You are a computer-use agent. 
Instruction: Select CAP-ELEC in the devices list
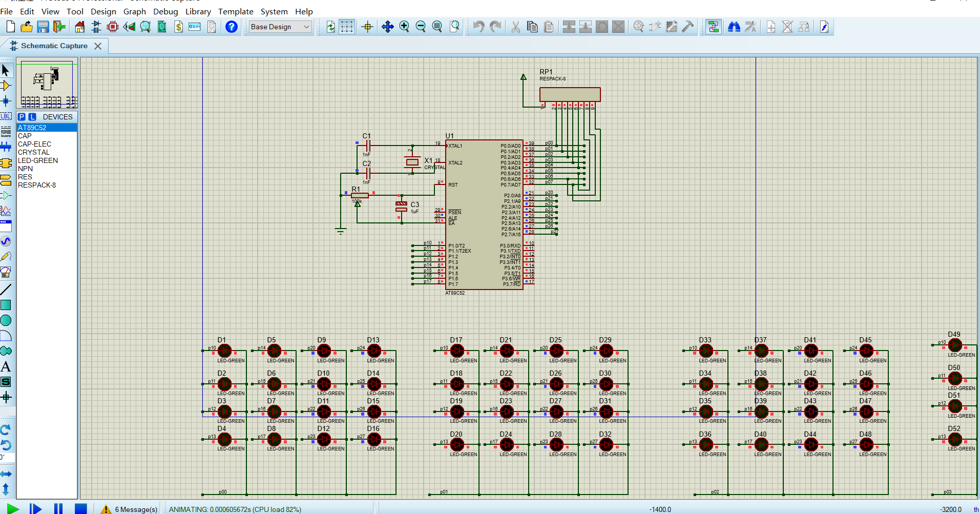tap(47, 144)
